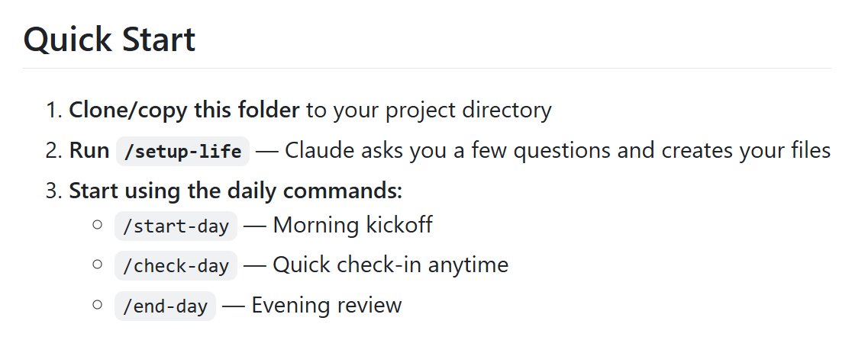Click the /start-day code snippet
The height and width of the screenshot is (340, 868).
click(x=176, y=226)
